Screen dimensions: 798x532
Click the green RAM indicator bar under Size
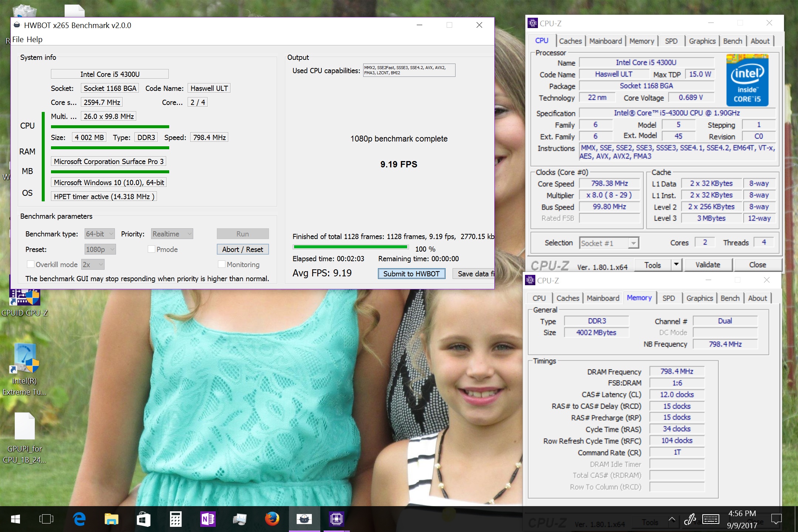click(x=110, y=148)
